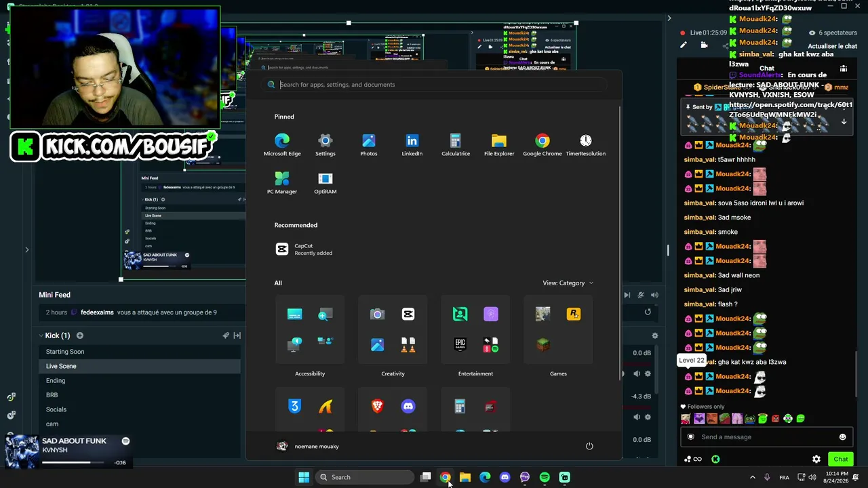The image size is (868, 488).
Task: Mute the -4.3 dB audio source
Action: [x=636, y=417]
